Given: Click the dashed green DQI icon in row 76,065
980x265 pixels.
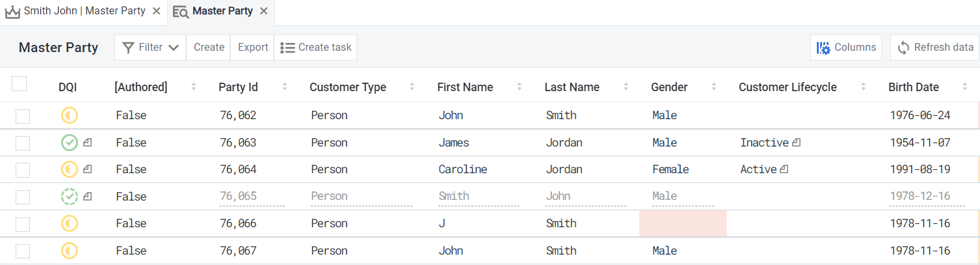Looking at the screenshot, I should click(70, 197).
